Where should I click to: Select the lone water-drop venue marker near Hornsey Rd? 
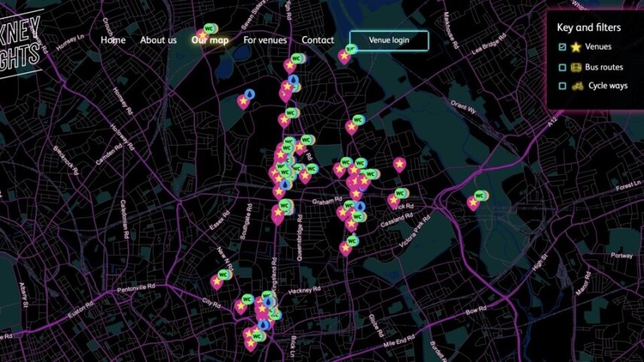[x=243, y=102]
